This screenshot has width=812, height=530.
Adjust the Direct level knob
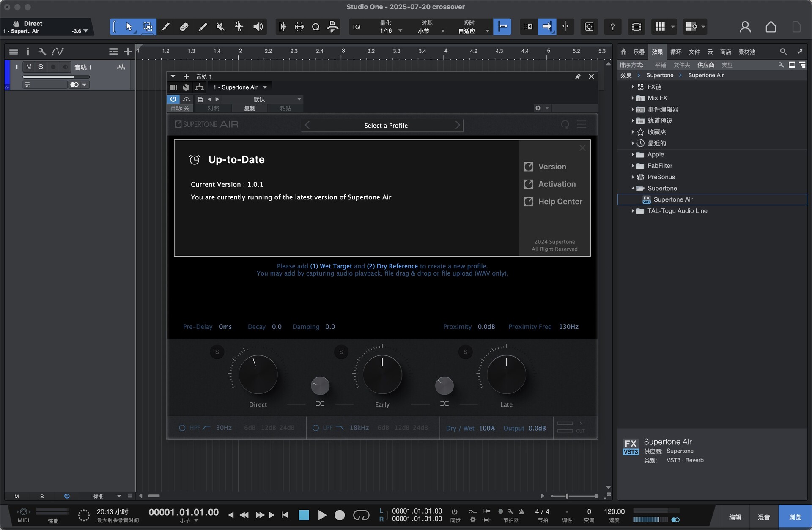258,374
